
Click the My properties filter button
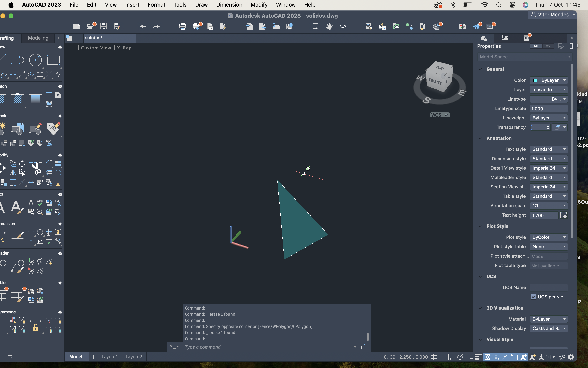pos(548,46)
